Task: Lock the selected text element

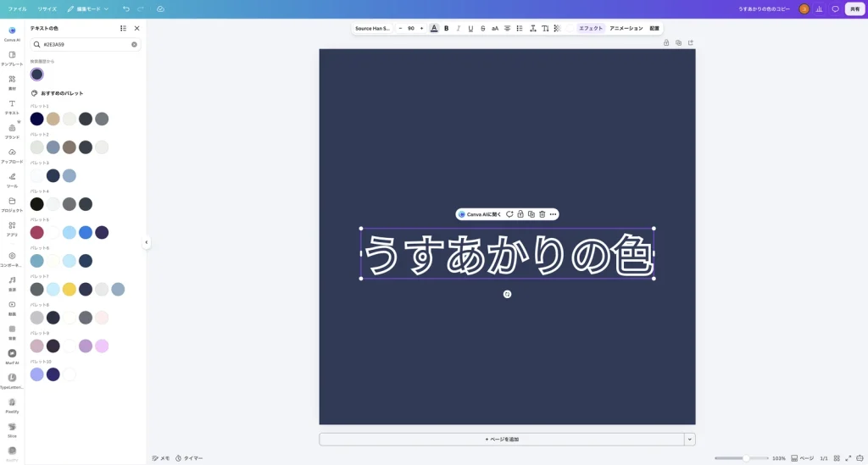Action: (520, 214)
